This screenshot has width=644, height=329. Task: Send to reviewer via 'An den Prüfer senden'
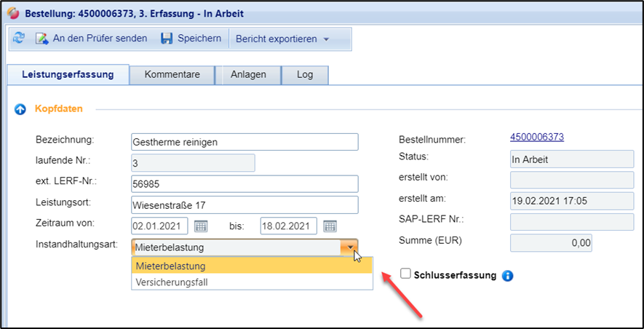pos(91,38)
